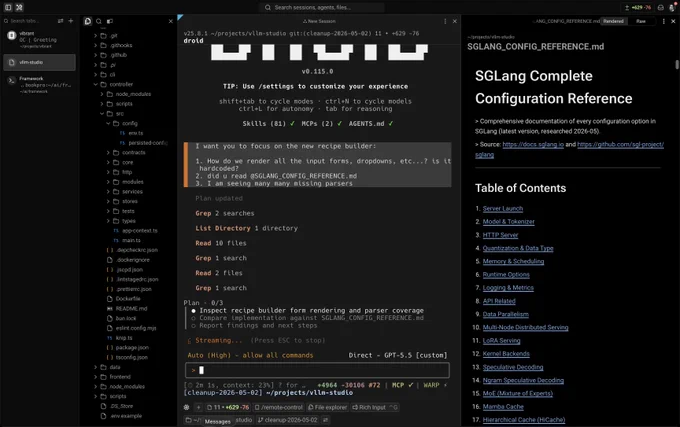The height and width of the screenshot is (427, 680).
Task: Select the Framework session tab
Action: 39,85
